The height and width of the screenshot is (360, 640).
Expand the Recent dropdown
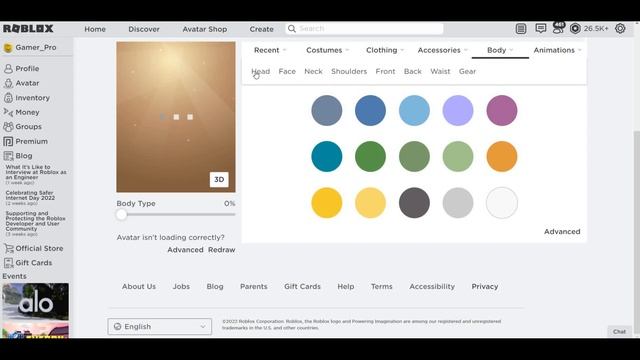click(270, 50)
